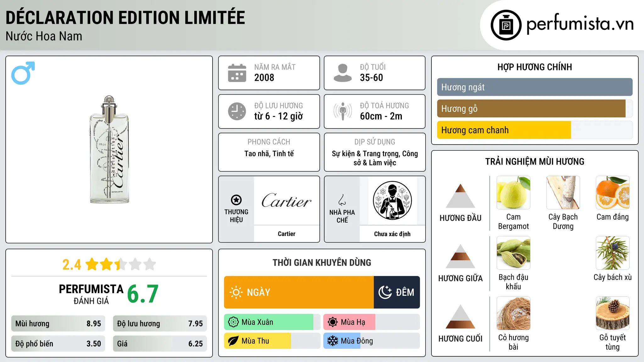644x362 pixels.
Task: Click the Mùi hương score 8.95
Action: click(94, 324)
